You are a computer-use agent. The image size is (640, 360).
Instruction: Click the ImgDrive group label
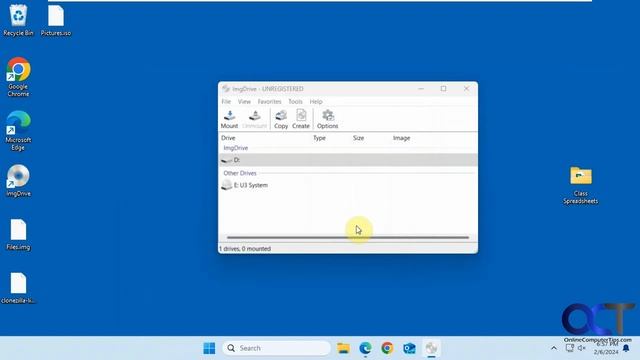tap(236, 148)
